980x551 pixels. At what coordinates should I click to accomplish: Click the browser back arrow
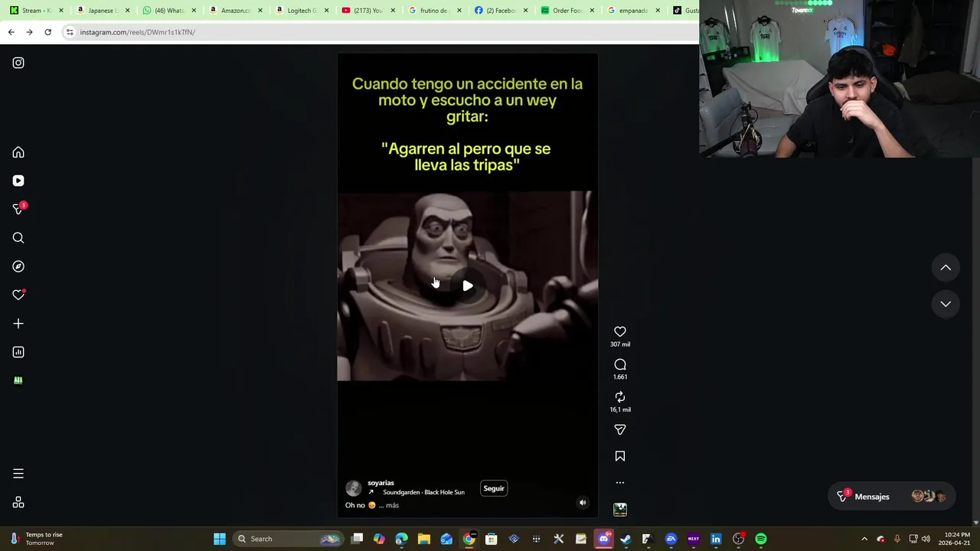click(11, 32)
